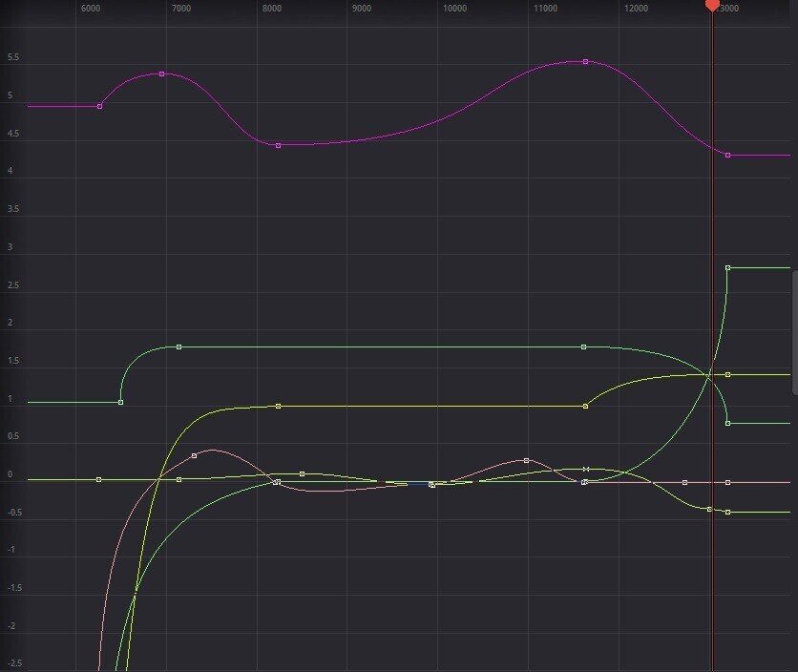
Task: Select keyframe cluster near frame 9800 at zero
Action: point(432,485)
